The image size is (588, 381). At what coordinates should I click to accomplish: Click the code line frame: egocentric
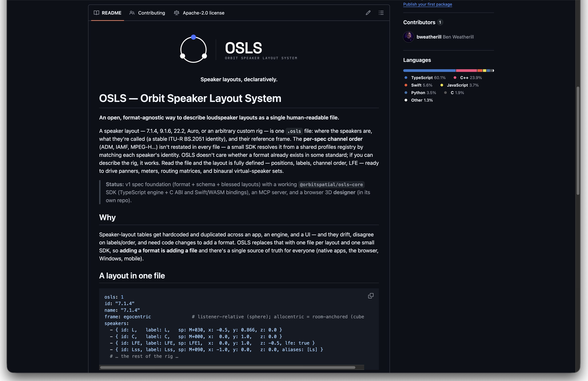click(128, 317)
